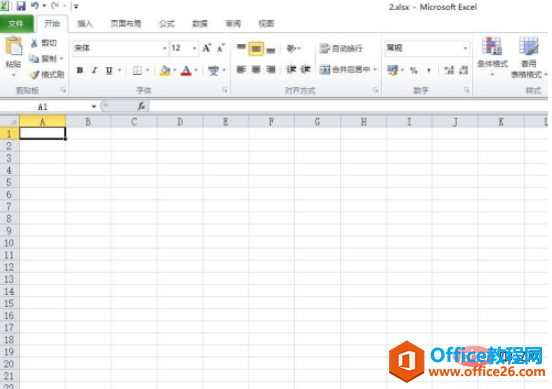
Task: Toggle Wrap Text (自动换行)
Action: click(x=341, y=49)
